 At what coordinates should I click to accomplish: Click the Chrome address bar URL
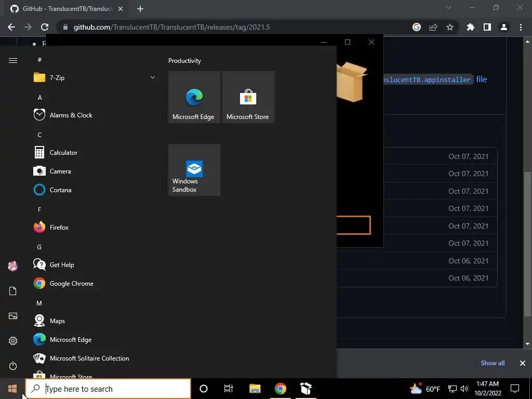171,27
